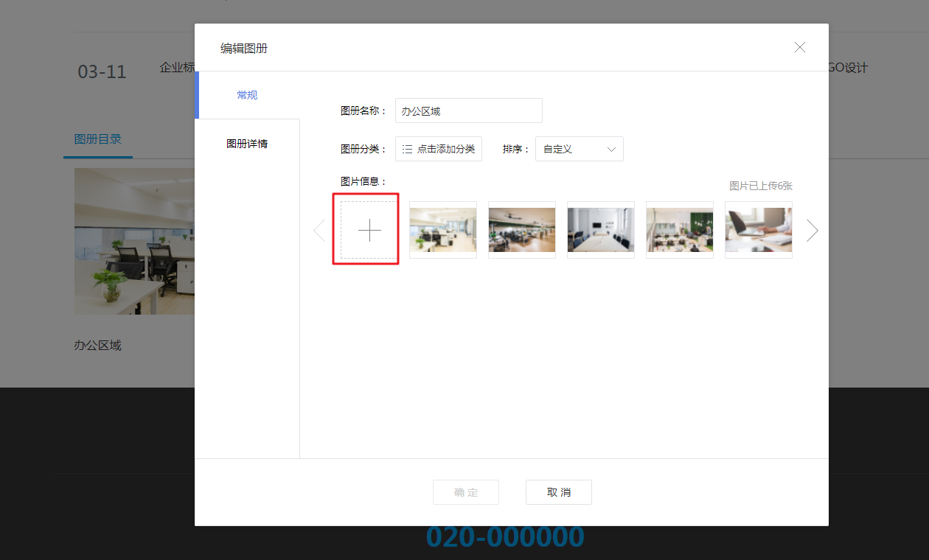This screenshot has height=560, width=929.
Task: Click the 03-11 date on background page
Action: point(102,71)
